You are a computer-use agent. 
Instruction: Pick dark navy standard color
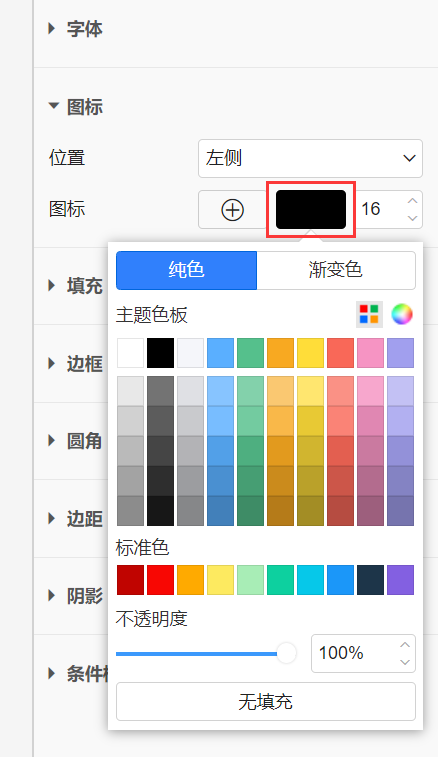coord(370,580)
